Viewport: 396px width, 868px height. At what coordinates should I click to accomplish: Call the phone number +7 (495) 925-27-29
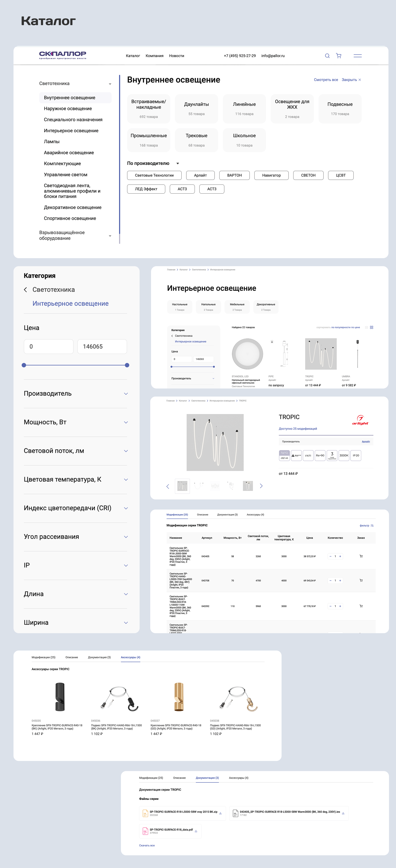[x=240, y=56]
